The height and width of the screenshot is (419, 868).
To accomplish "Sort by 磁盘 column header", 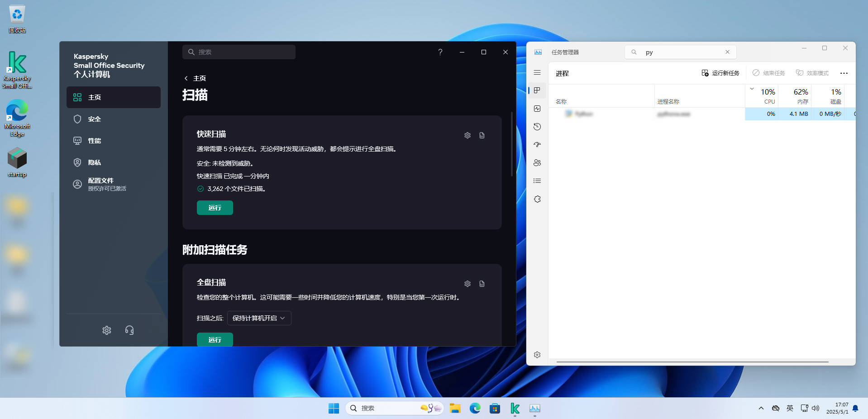I will 828,96.
